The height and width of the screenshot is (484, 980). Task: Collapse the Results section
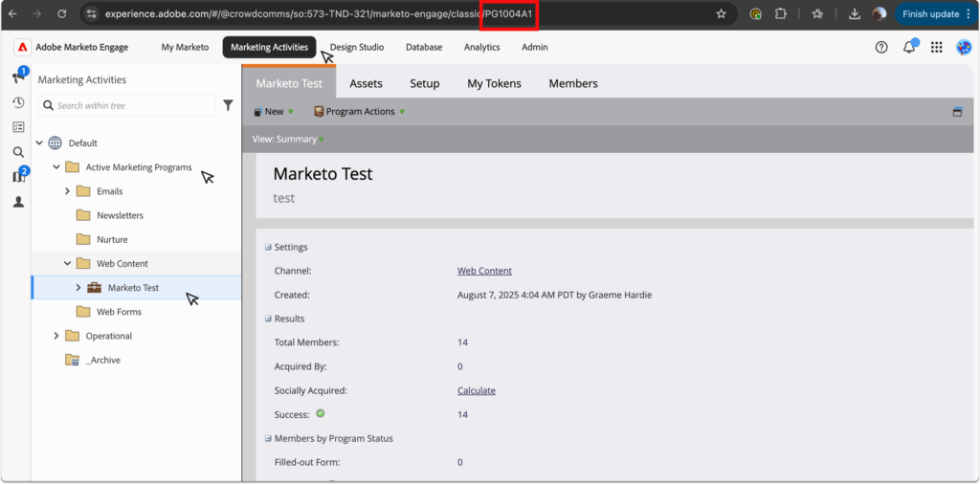(268, 319)
